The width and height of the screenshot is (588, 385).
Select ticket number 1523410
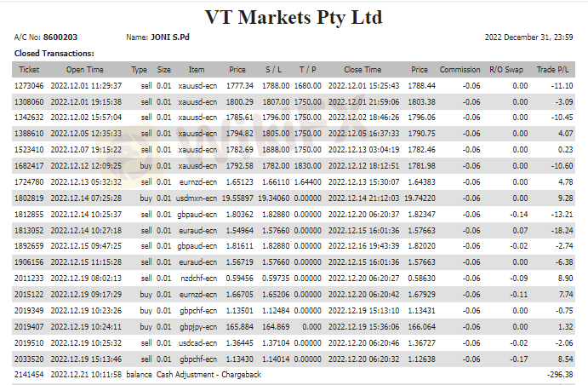(x=29, y=149)
